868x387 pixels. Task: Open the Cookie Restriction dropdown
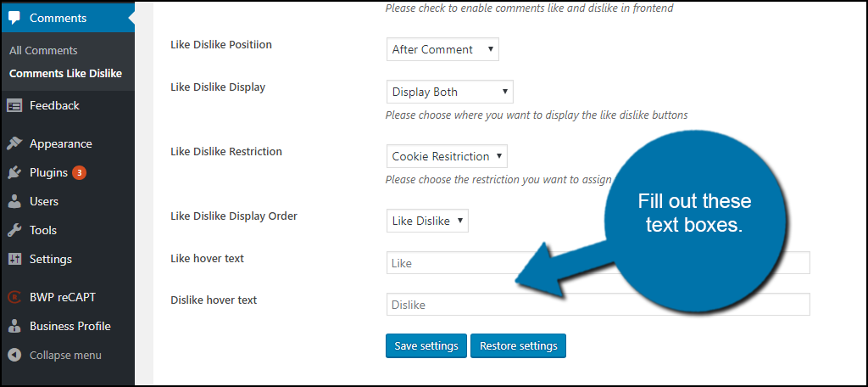pyautogui.click(x=447, y=156)
